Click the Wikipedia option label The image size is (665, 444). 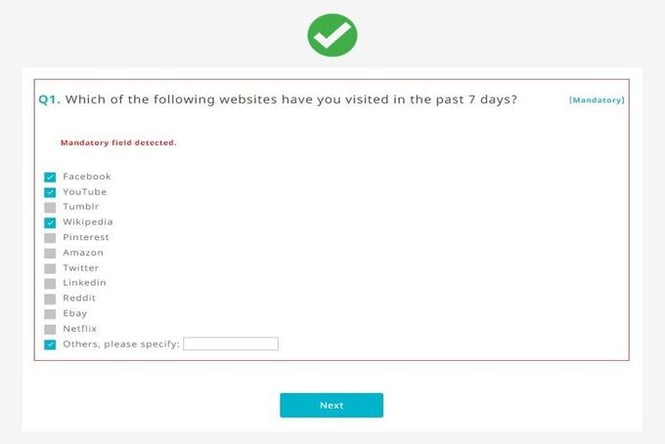(88, 222)
